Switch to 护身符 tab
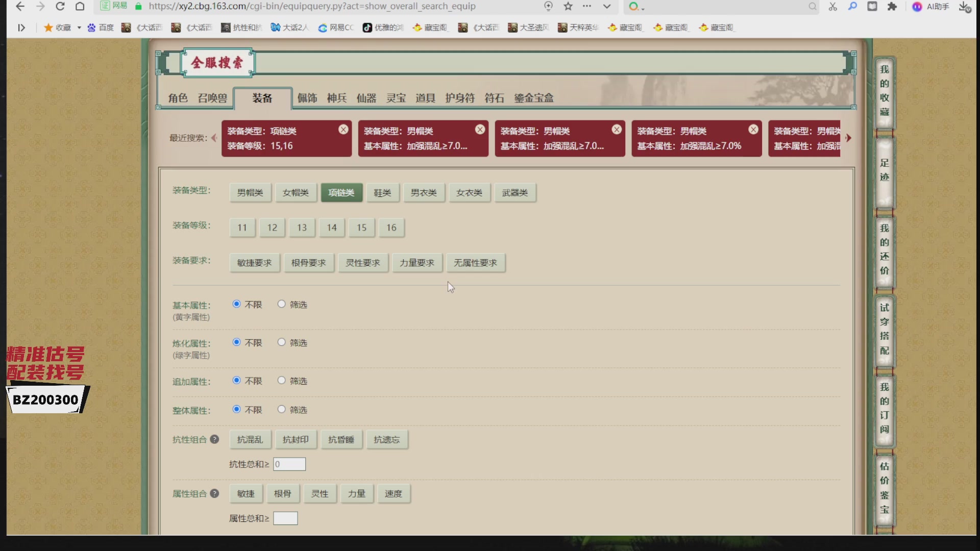Image resolution: width=980 pixels, height=551 pixels. tap(460, 98)
